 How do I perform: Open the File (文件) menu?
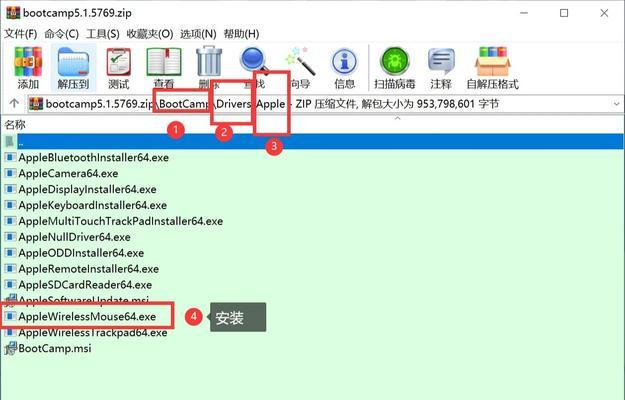pos(21,34)
